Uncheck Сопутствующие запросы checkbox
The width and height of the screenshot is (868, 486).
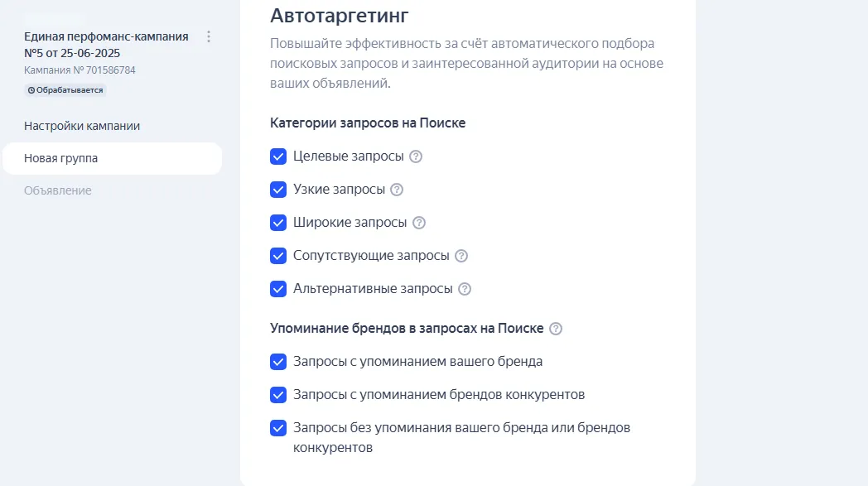278,256
